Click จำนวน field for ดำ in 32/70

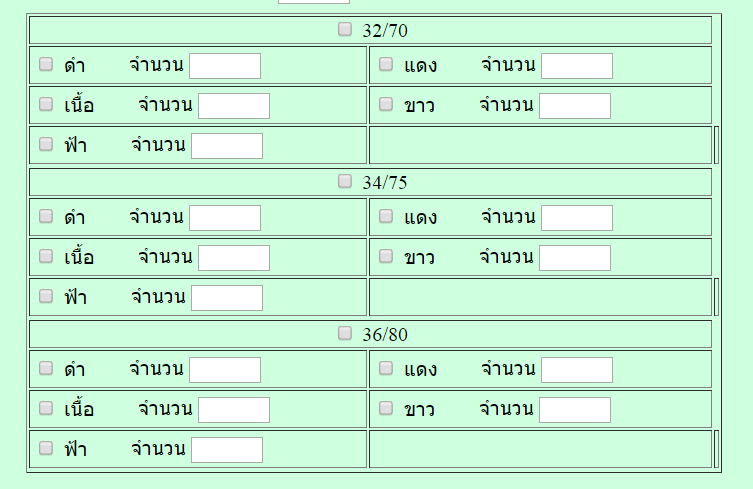click(x=225, y=66)
